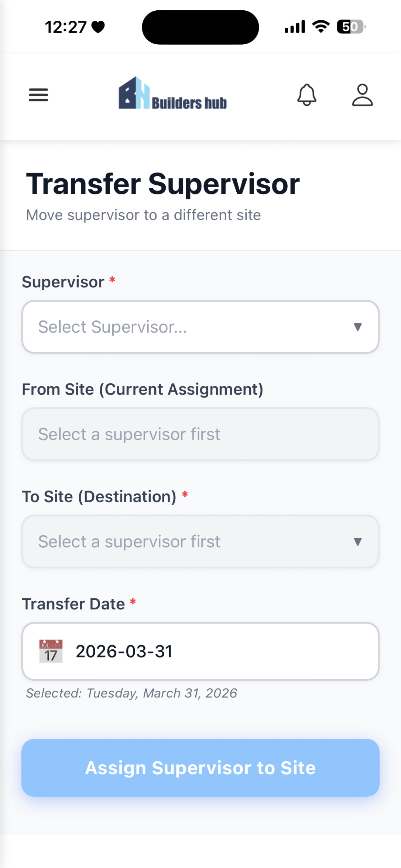The width and height of the screenshot is (401, 868).
Task: Tap the Supervisor field label
Action: coord(63,282)
